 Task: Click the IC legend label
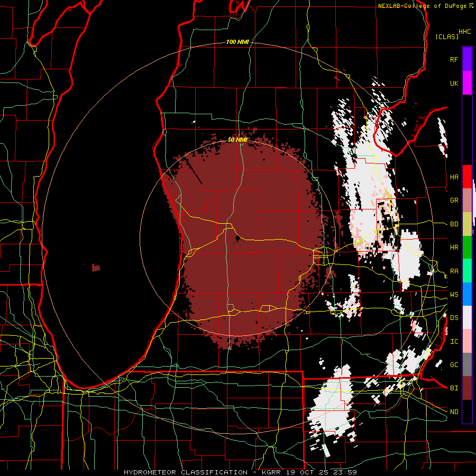(x=454, y=342)
